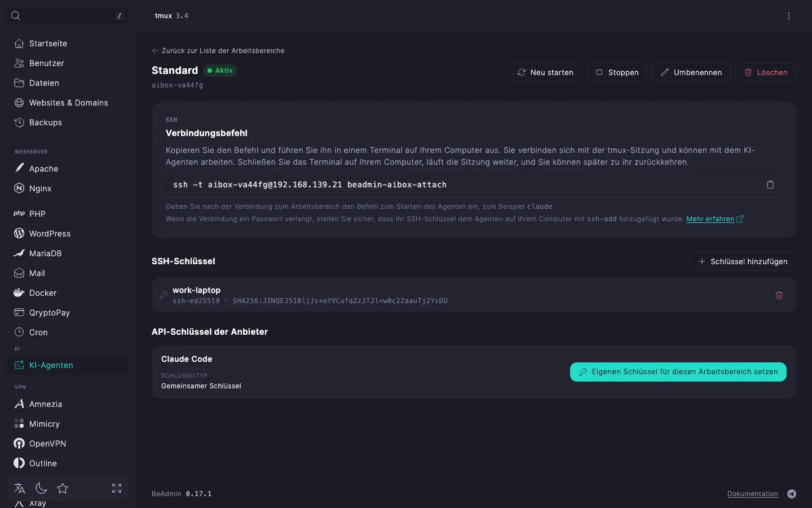
Task: Open the WordPress section
Action: tap(68, 234)
